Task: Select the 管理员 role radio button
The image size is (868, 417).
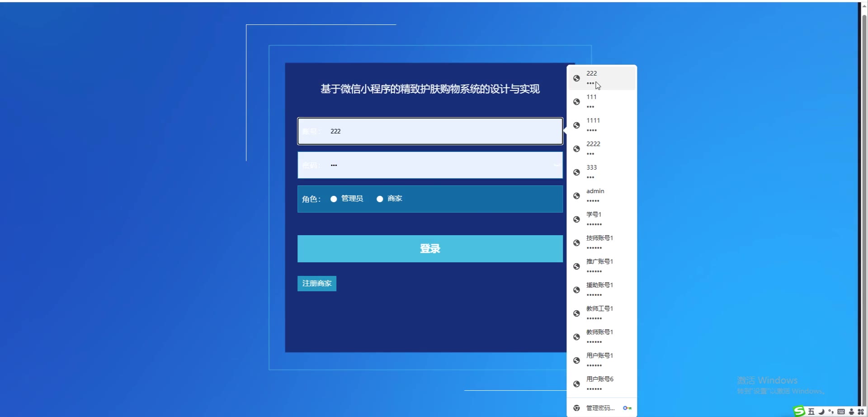Action: tap(334, 199)
